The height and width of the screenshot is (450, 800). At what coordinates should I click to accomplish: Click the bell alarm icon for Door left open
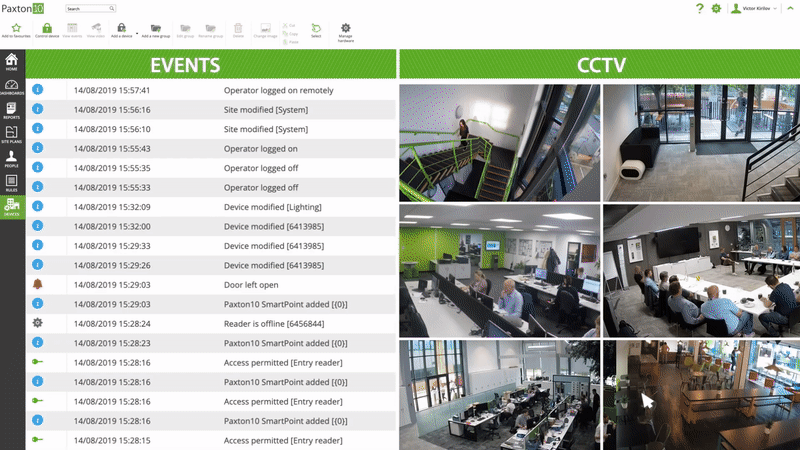click(x=37, y=284)
